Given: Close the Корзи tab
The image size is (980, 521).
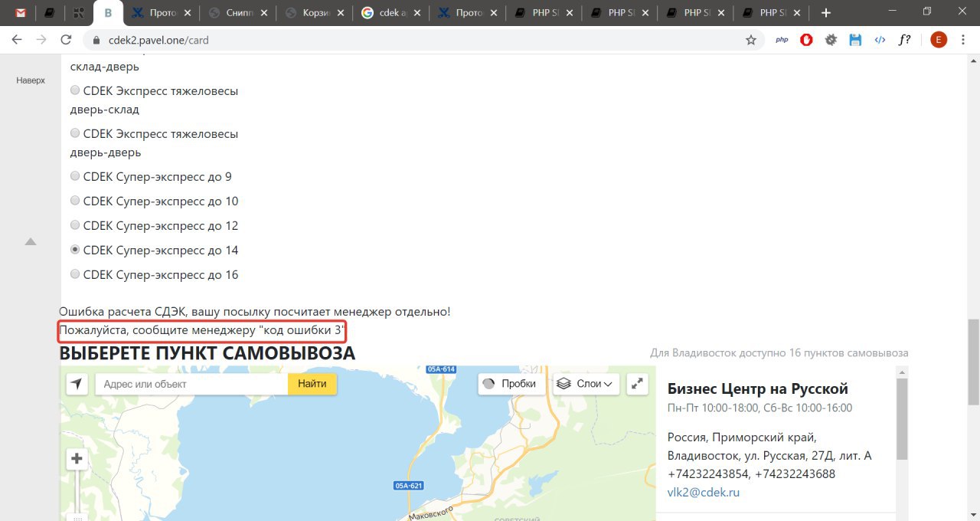Looking at the screenshot, I should pos(339,13).
